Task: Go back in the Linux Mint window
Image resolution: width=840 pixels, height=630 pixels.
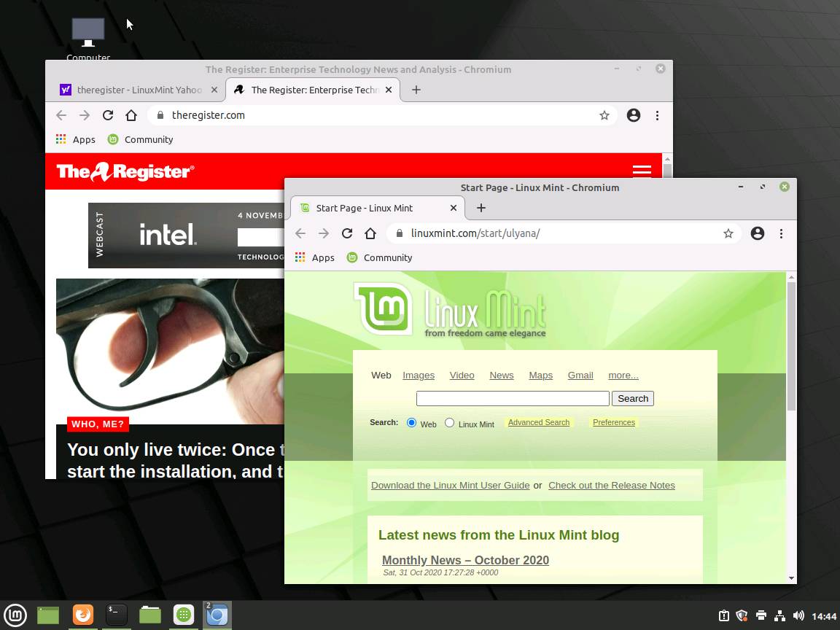Action: click(x=300, y=233)
